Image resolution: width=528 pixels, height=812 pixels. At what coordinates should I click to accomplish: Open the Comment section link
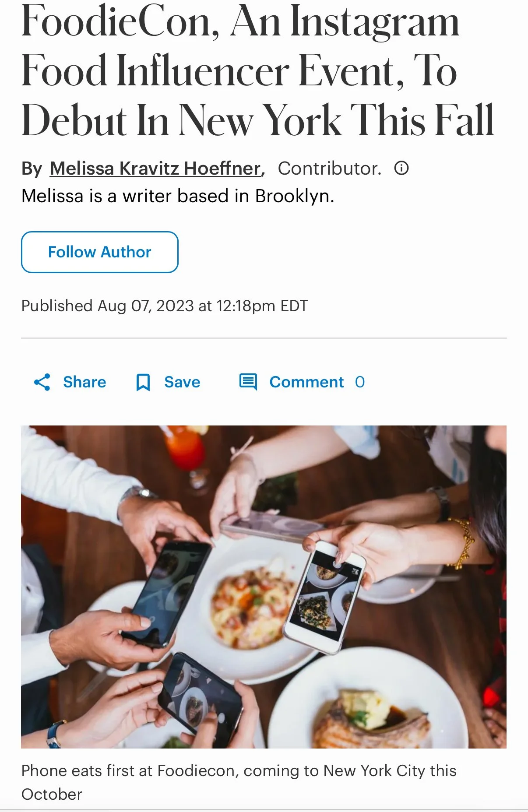click(306, 382)
